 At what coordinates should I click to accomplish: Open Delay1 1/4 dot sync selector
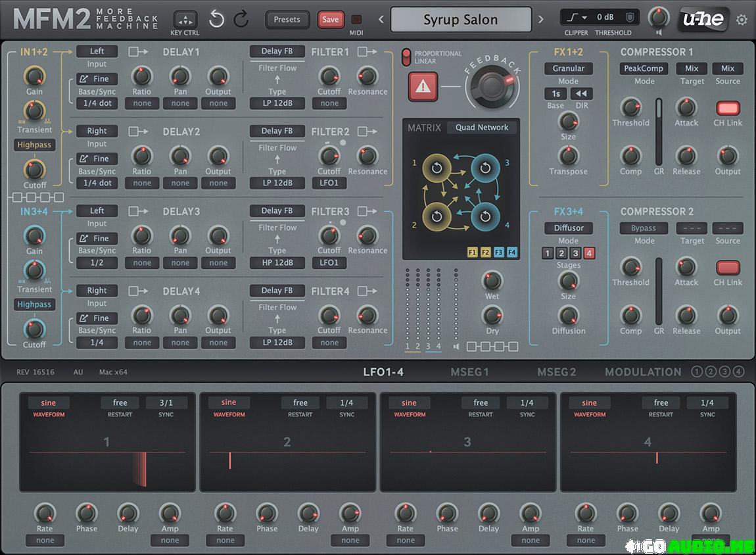point(97,103)
